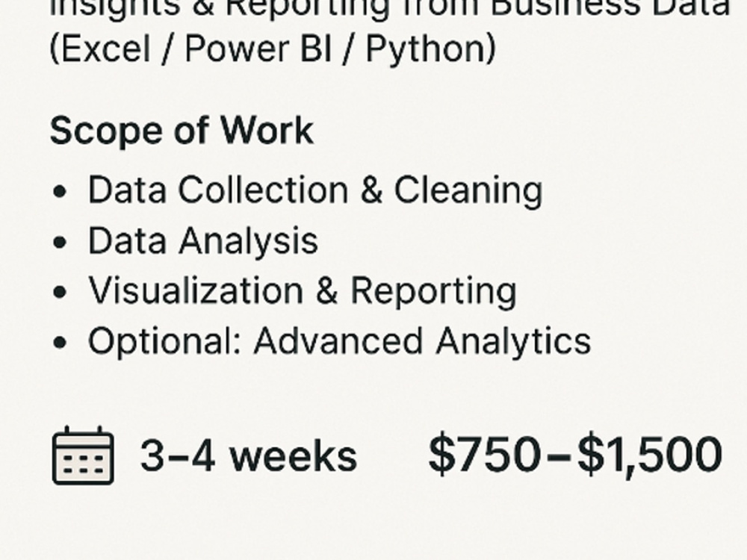Click the bullet before Data Analysis

coord(60,242)
